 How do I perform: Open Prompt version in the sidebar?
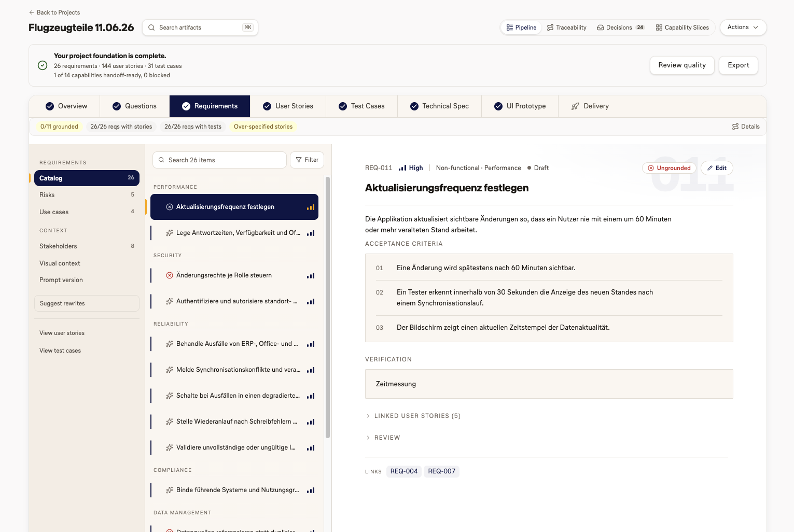click(x=87, y=280)
